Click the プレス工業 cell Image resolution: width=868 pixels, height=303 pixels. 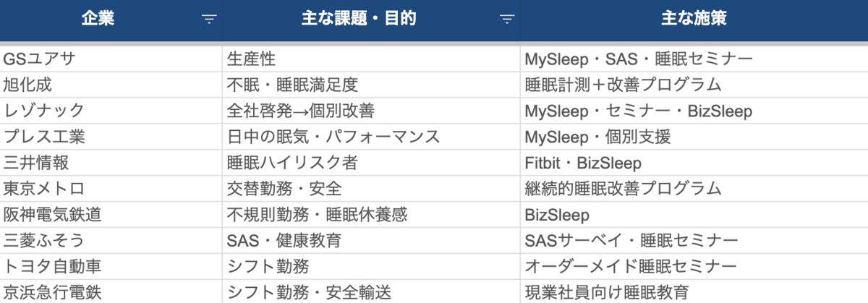coord(111,137)
